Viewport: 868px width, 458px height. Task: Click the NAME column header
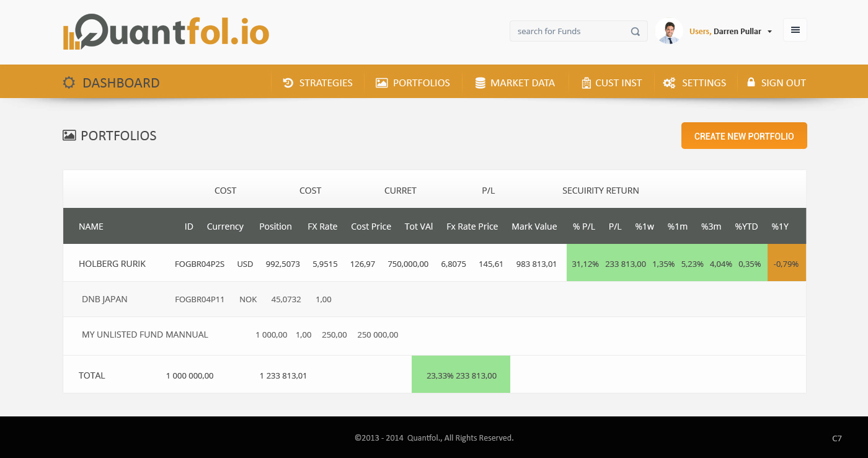(x=91, y=227)
